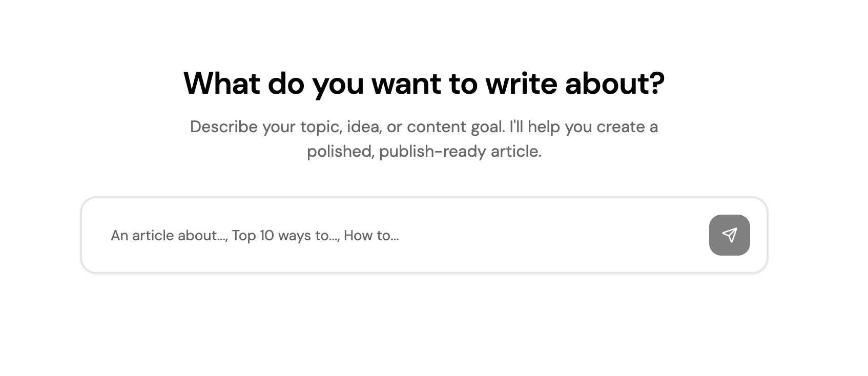Click the word 'about?' in the title

[x=614, y=83]
